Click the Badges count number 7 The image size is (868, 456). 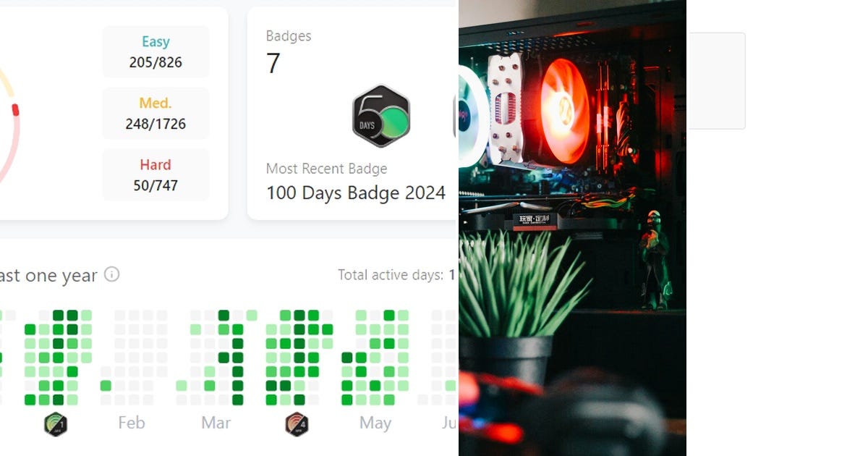(x=273, y=64)
